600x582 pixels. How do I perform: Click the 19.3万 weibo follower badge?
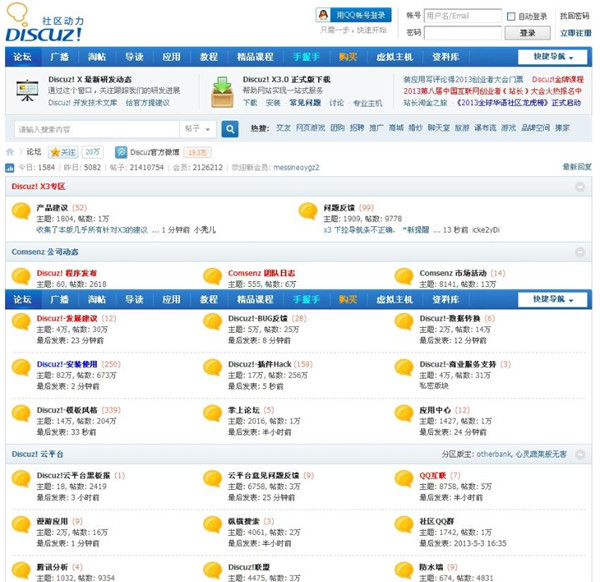point(197,152)
